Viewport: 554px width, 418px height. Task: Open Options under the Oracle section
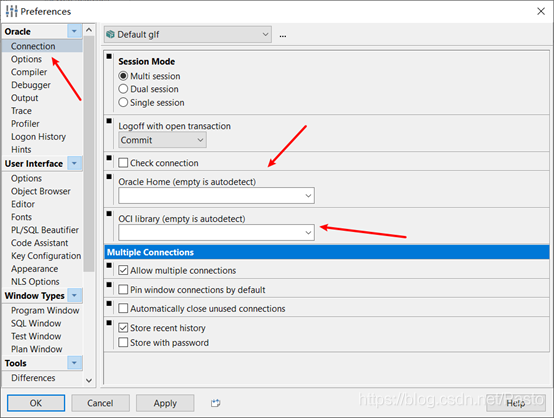(x=26, y=59)
